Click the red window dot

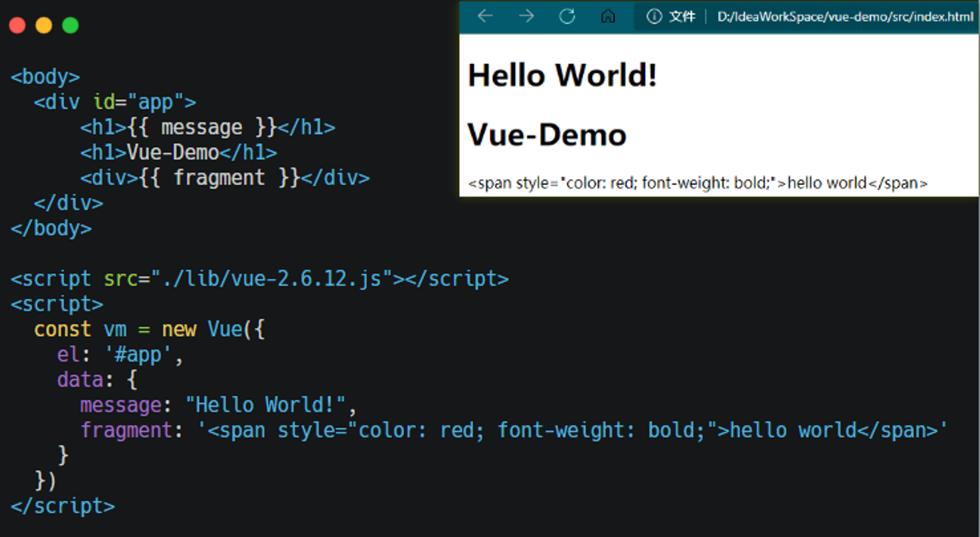[18, 25]
